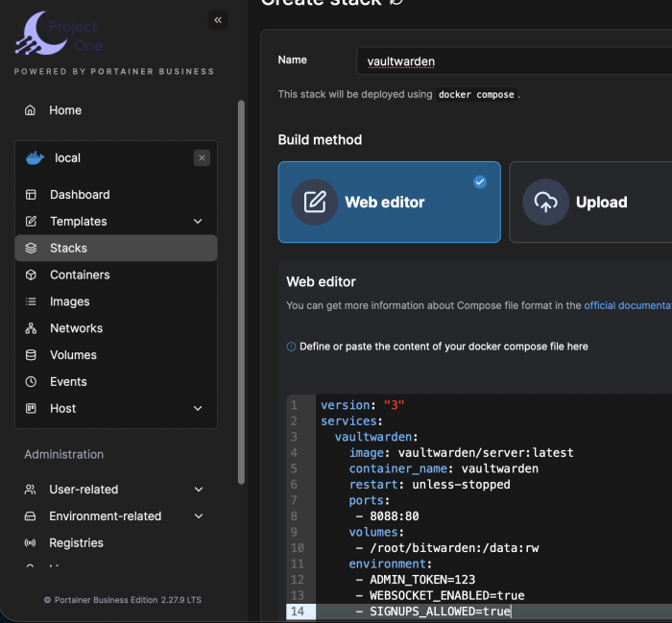The image size is (672, 623).
Task: Open the Home page
Action: click(x=65, y=110)
